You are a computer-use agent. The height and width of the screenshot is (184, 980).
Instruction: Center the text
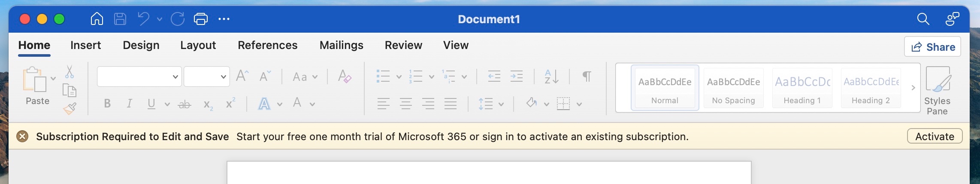(406, 104)
